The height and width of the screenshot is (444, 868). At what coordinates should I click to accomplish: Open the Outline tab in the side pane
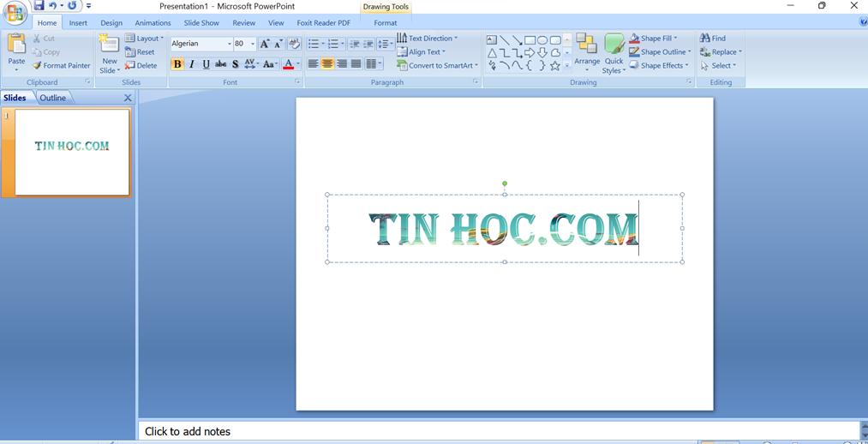[x=52, y=98]
